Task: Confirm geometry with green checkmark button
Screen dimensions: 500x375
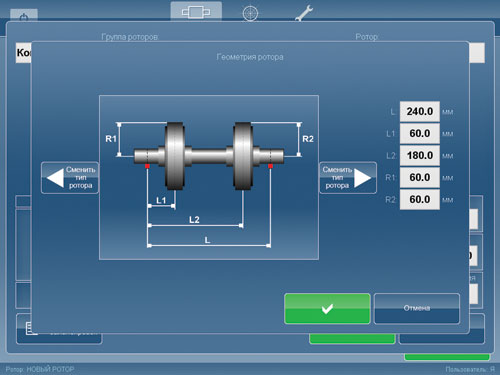Action: pos(327,309)
